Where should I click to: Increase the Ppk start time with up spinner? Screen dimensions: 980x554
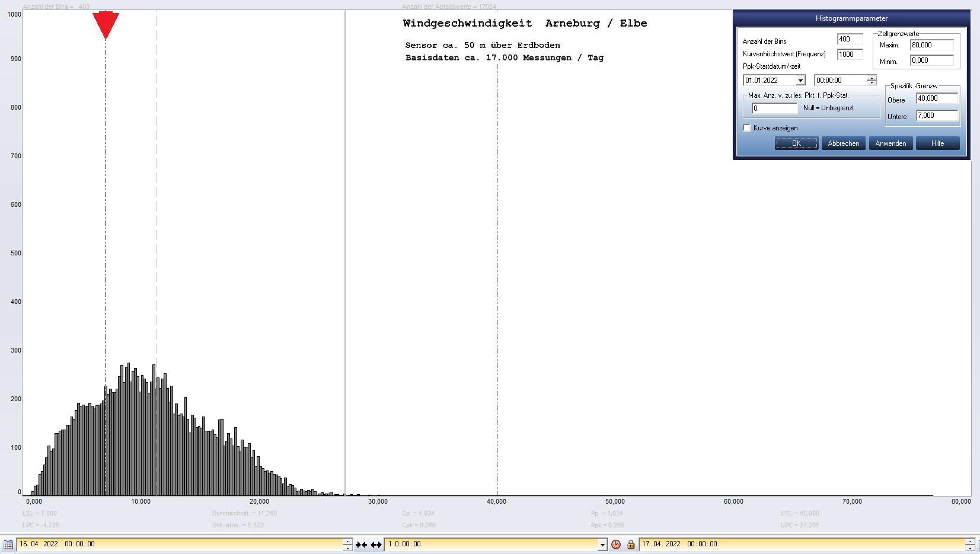point(872,78)
